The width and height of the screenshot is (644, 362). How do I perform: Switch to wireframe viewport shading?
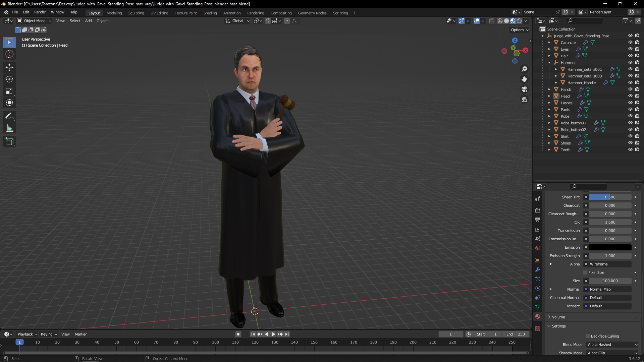[x=500, y=21]
